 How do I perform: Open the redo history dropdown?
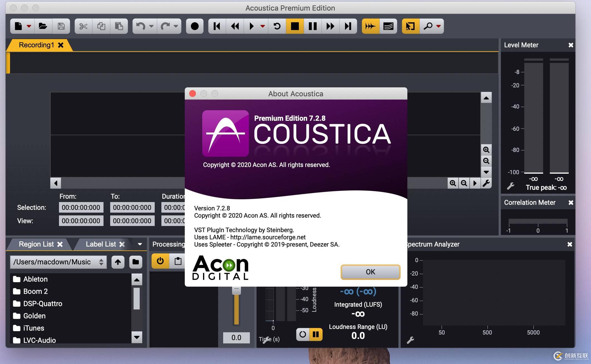pos(176,26)
